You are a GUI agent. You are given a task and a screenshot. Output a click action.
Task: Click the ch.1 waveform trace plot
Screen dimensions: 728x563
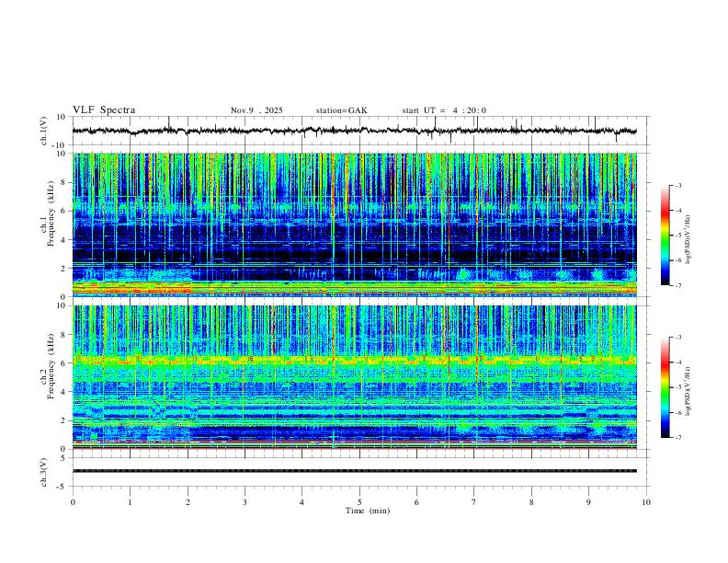(x=354, y=131)
